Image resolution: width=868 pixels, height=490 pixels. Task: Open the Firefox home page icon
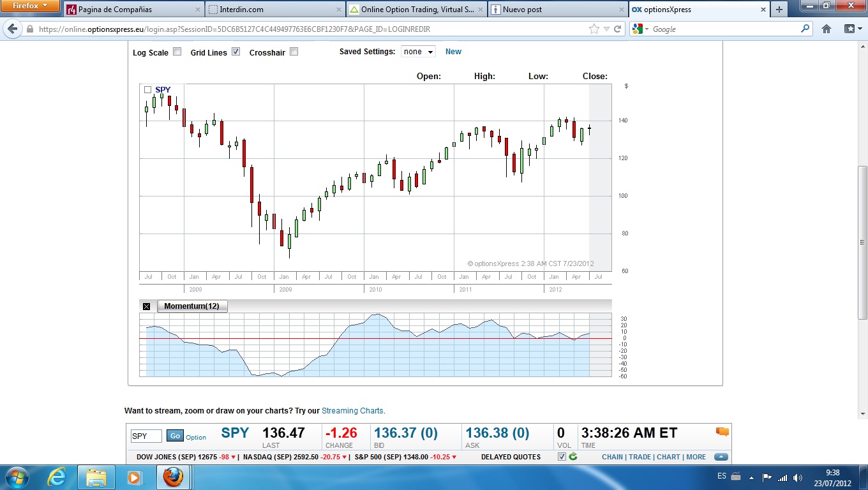(827, 29)
